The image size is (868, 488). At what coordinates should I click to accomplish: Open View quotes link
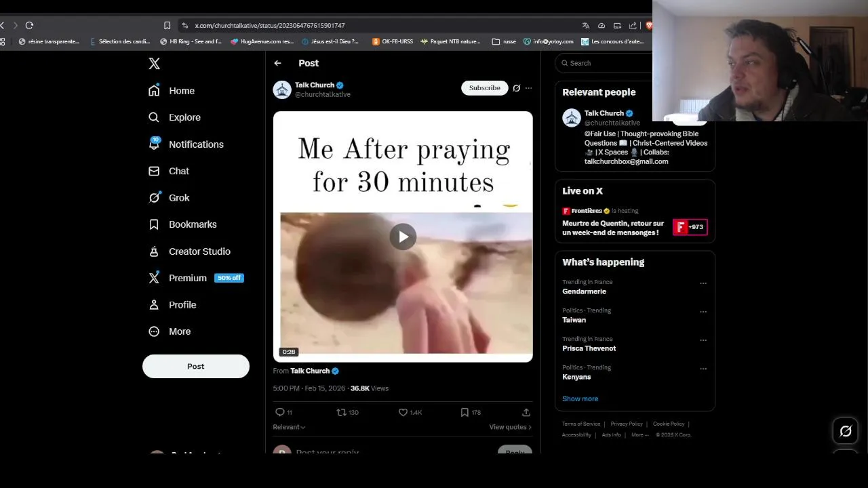click(x=510, y=427)
